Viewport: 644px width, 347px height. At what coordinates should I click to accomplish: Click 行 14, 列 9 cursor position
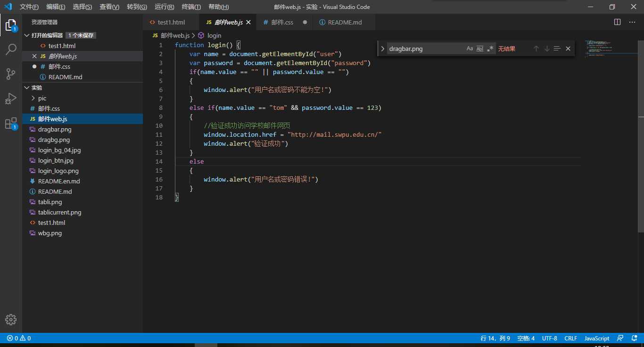tap(495, 338)
